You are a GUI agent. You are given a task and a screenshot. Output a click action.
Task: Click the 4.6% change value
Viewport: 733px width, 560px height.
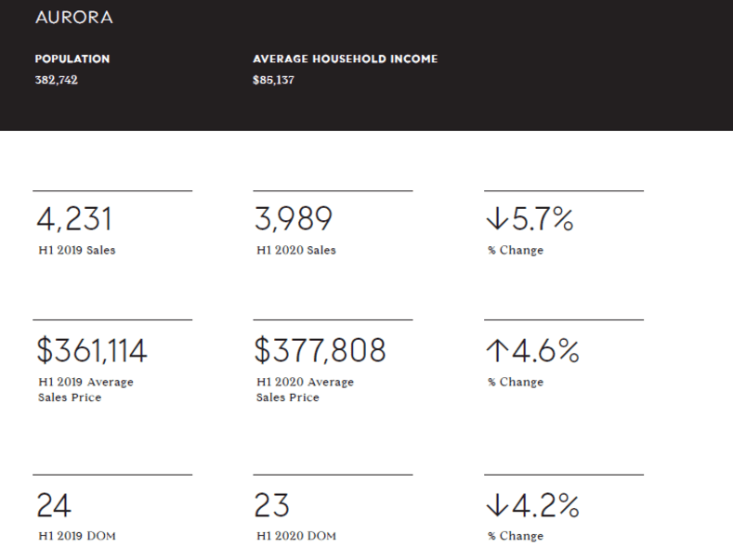(545, 351)
